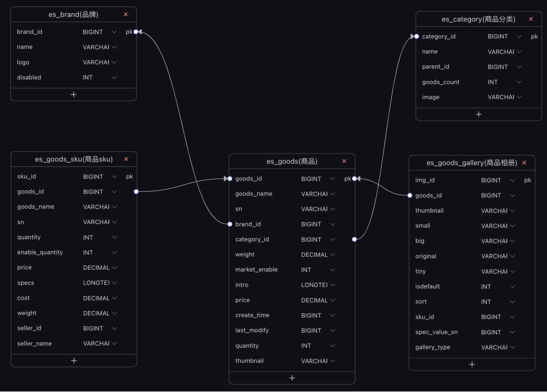The height and width of the screenshot is (392, 547).
Task: Select the brand_id connector handle in es_goods(商品)
Action: tap(230, 224)
